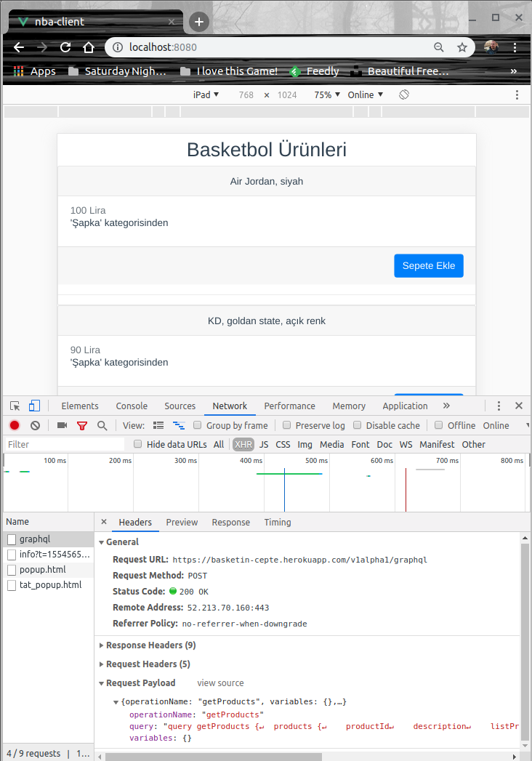The image size is (532, 761).
Task: Click the Sepete Ekle button
Action: (x=428, y=265)
